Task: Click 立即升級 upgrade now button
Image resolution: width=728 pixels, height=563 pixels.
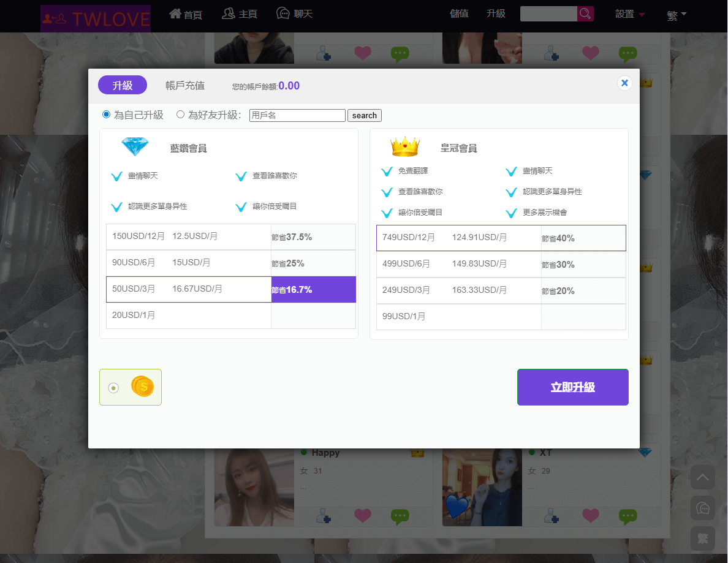Action: [572, 387]
